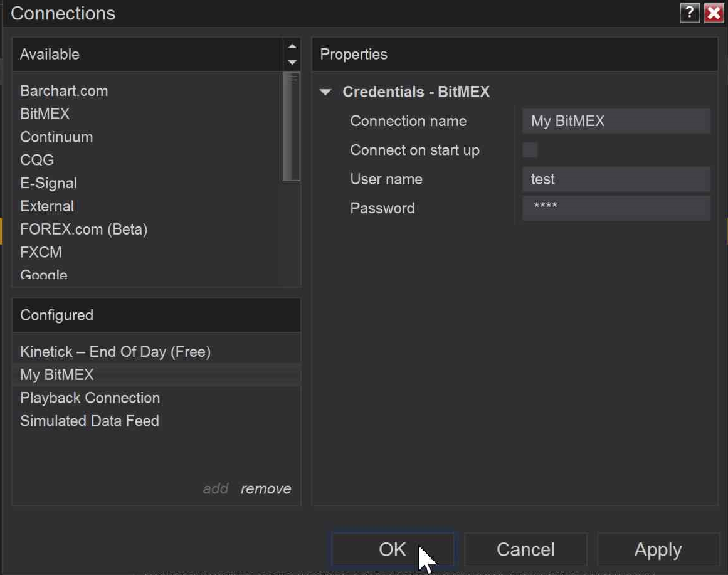Move selection down in Available list
The height and width of the screenshot is (575, 728).
tap(292, 62)
